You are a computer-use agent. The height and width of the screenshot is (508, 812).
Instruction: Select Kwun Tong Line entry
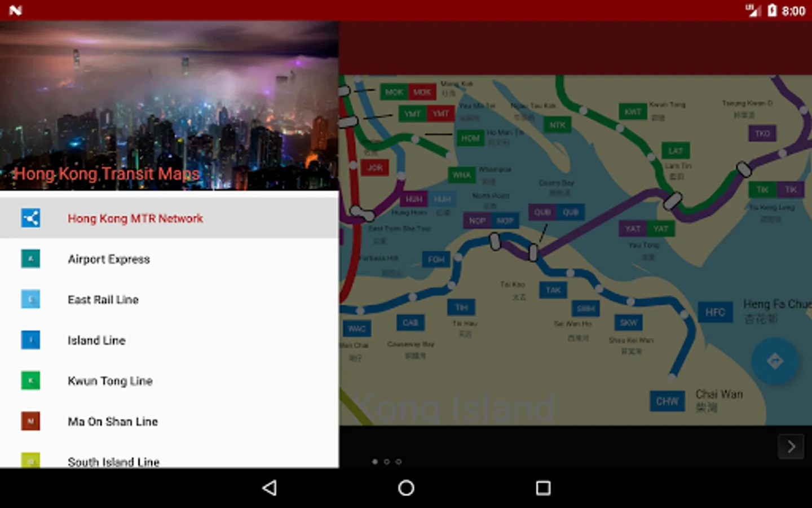(x=169, y=381)
